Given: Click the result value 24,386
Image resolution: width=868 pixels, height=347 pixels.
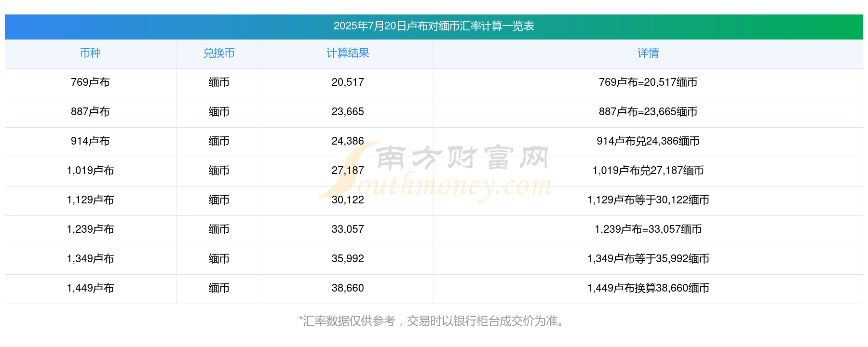Looking at the screenshot, I should pos(348,141).
